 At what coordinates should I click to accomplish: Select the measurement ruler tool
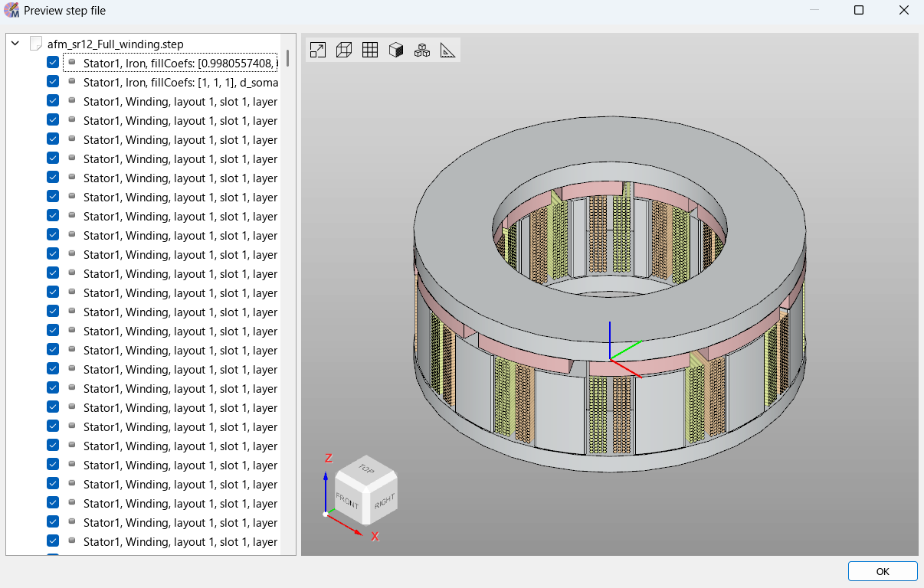click(x=447, y=49)
